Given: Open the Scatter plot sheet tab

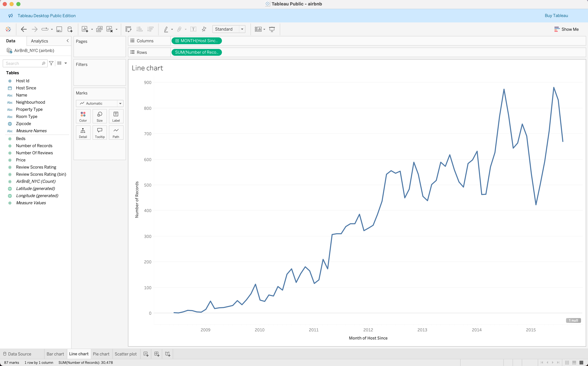Looking at the screenshot, I should point(126,354).
